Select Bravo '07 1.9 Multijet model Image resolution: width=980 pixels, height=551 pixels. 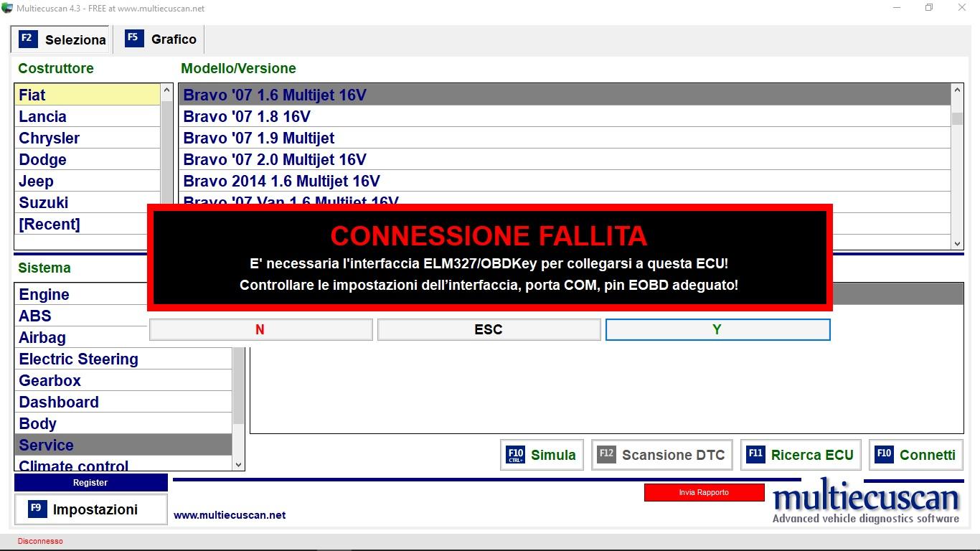tap(565, 138)
